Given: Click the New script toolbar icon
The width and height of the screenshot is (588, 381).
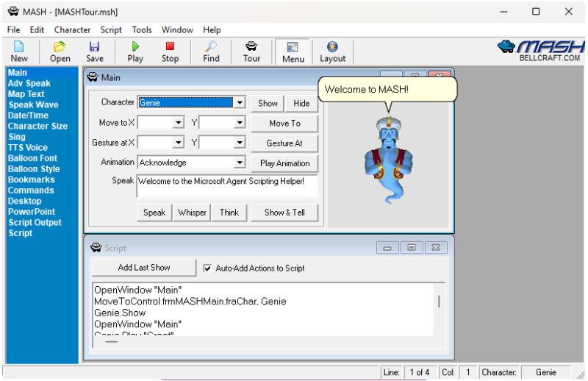Looking at the screenshot, I should pos(19,51).
